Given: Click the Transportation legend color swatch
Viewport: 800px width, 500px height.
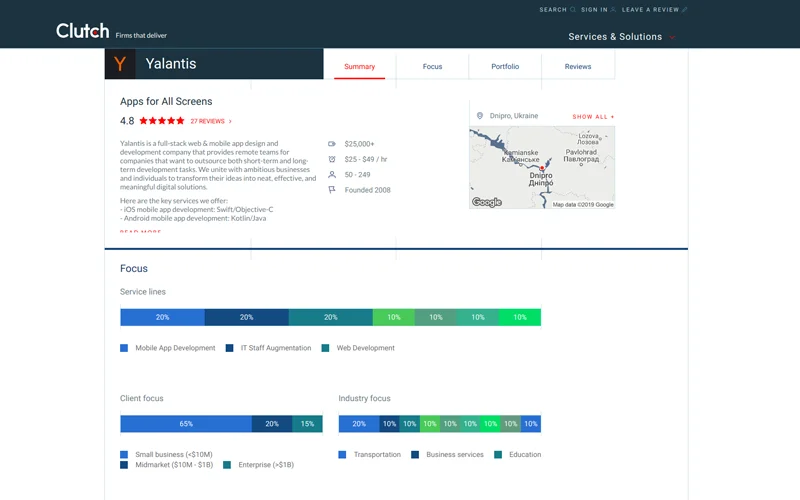Looking at the screenshot, I should pyautogui.click(x=343, y=455).
